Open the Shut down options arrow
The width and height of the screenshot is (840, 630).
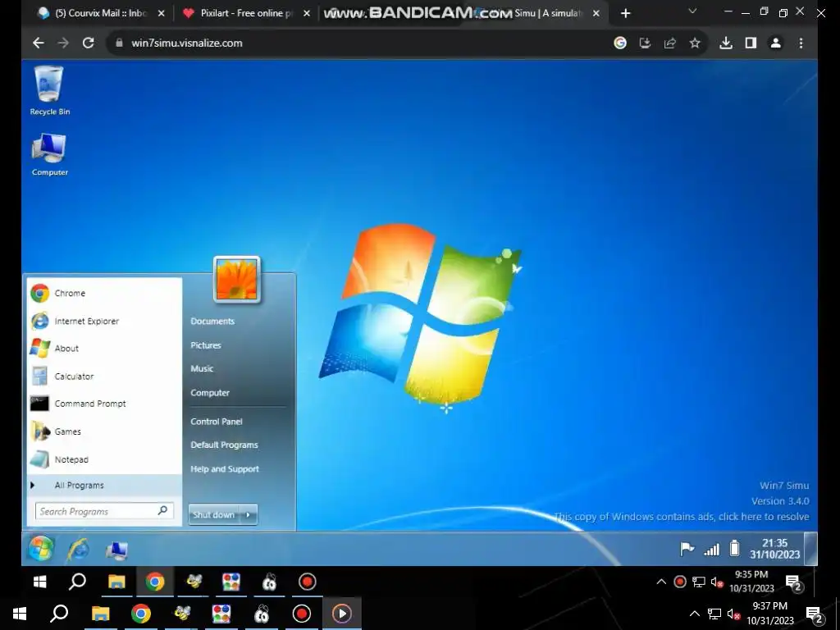248,515
